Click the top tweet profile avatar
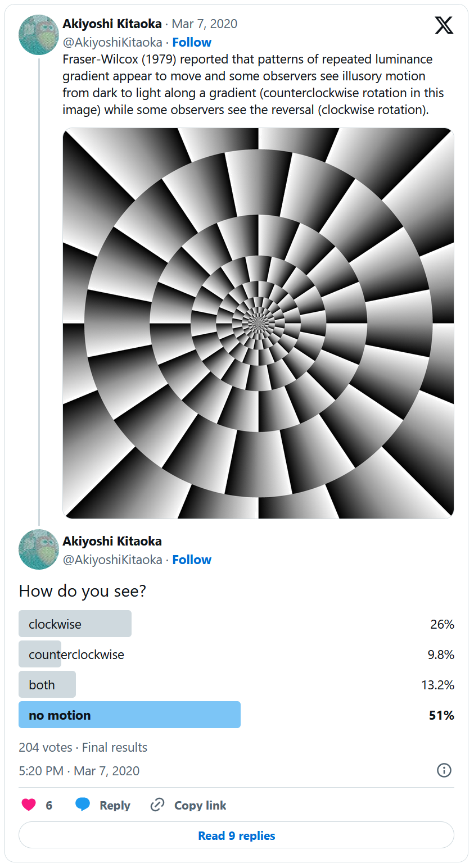474x868 pixels. (39, 34)
